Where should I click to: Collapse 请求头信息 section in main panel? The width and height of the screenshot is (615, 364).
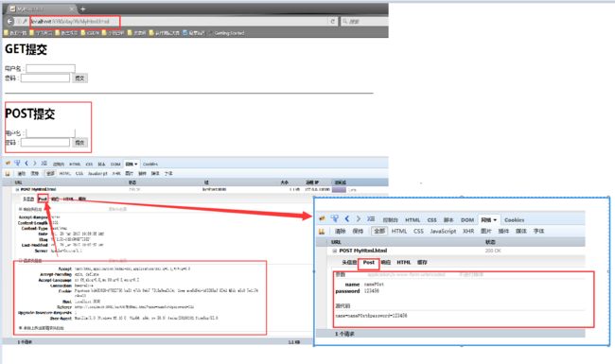[21, 260]
